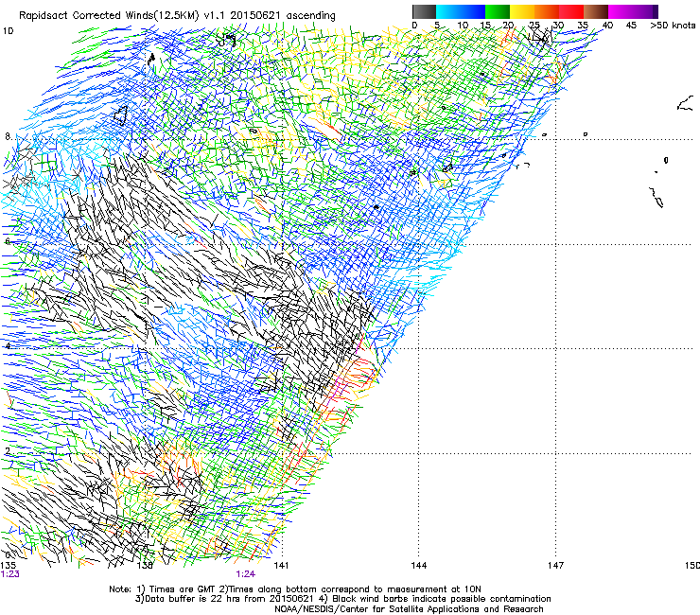Viewport: 700px width, 615px height.
Task: Select the orange 25-30 knots legend swatch
Action: pos(547,11)
